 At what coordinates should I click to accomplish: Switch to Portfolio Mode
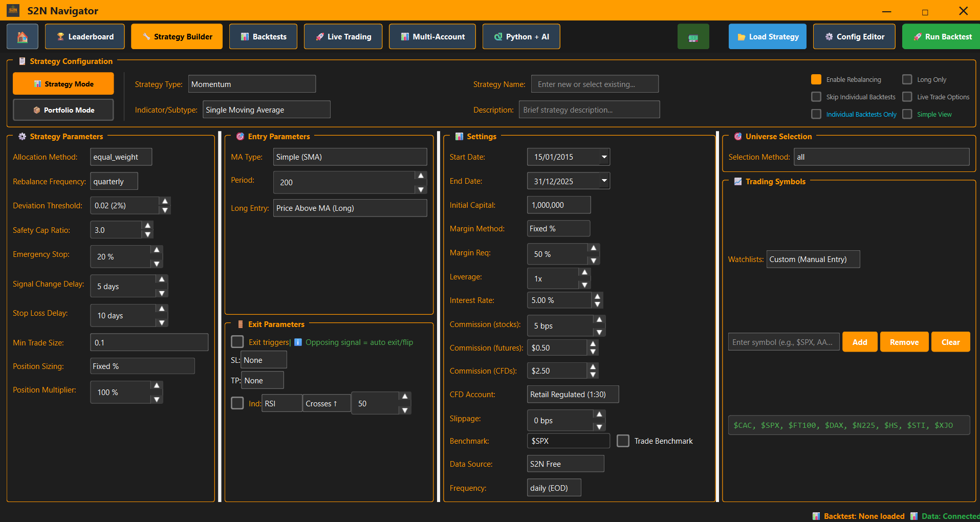(63, 110)
